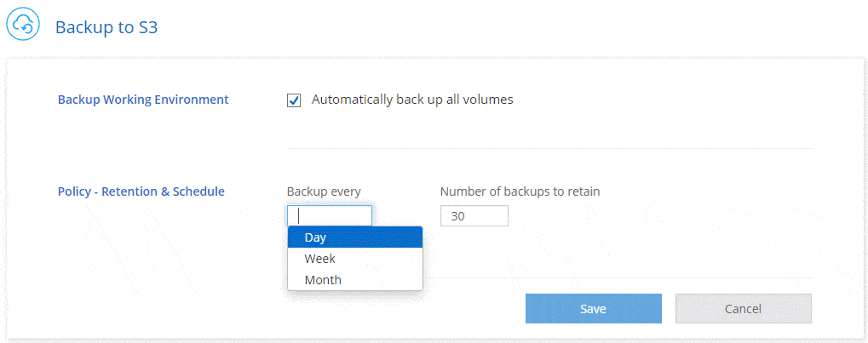The image size is (868, 343).
Task: Save the backup policy settings
Action: (594, 309)
